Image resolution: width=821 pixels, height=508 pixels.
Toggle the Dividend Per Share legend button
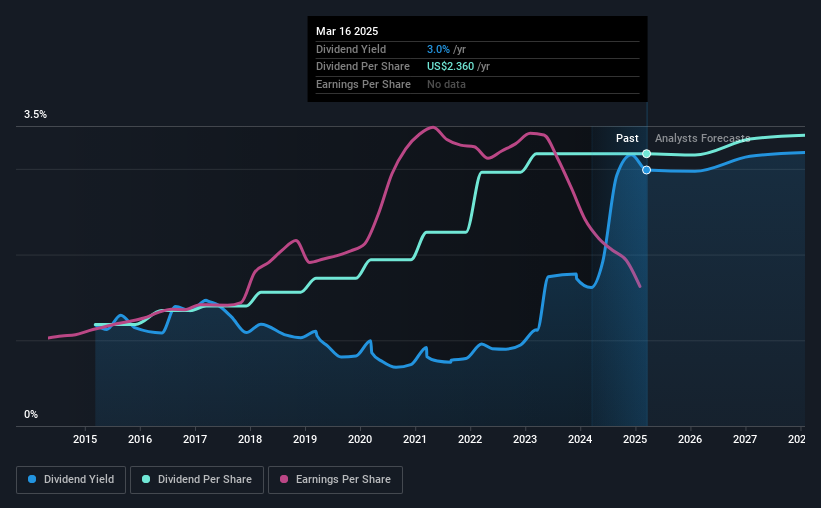click(197, 480)
